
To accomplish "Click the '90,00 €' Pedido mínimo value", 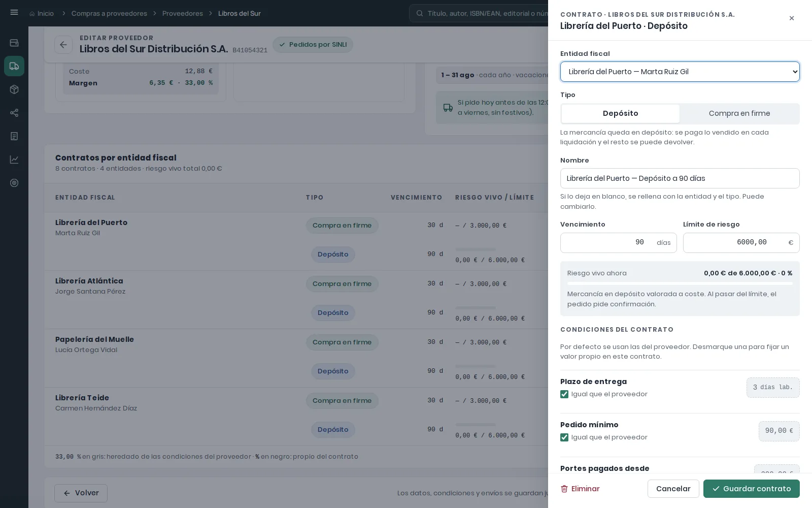I will click(x=779, y=431).
